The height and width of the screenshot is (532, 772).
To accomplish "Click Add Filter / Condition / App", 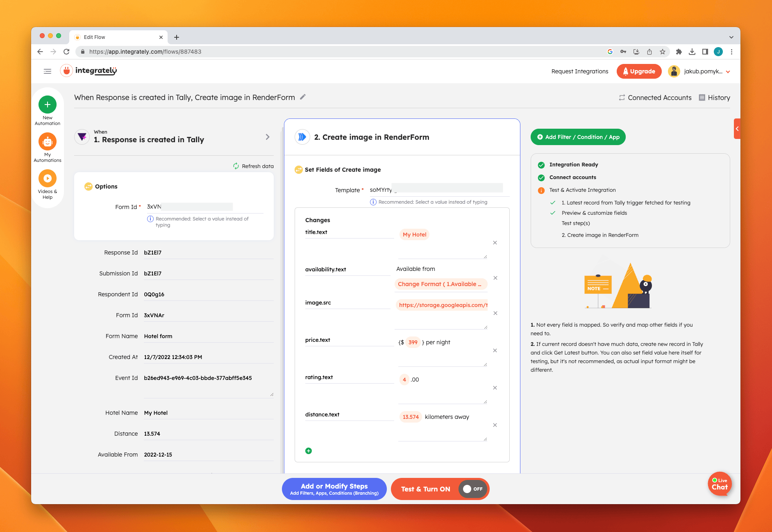I will click(x=578, y=137).
